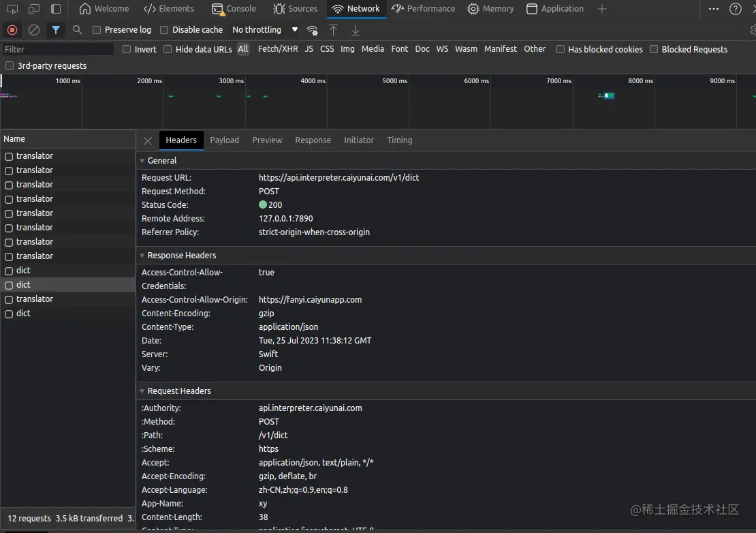Click the Filter text input field
This screenshot has height=533, width=756.
(57, 49)
